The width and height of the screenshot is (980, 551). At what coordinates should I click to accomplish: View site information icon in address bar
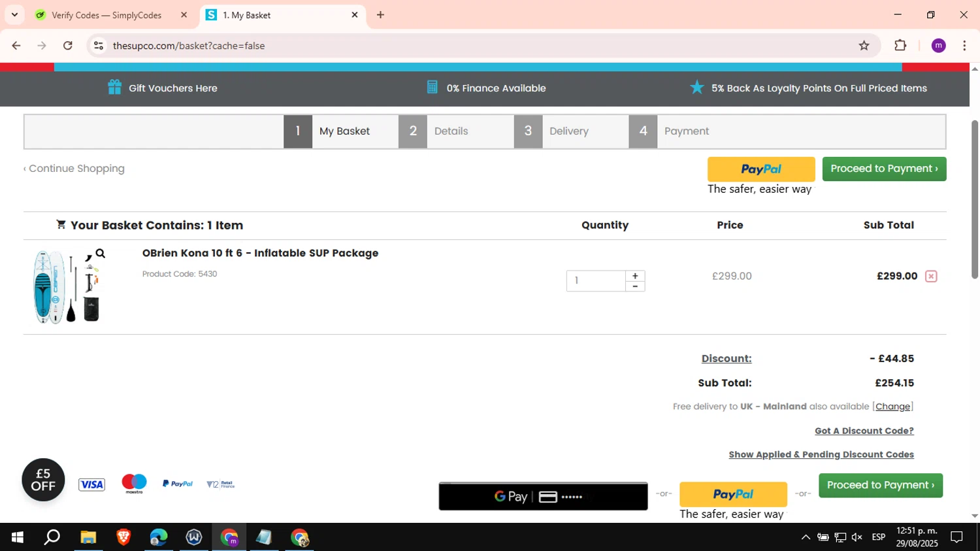99,45
